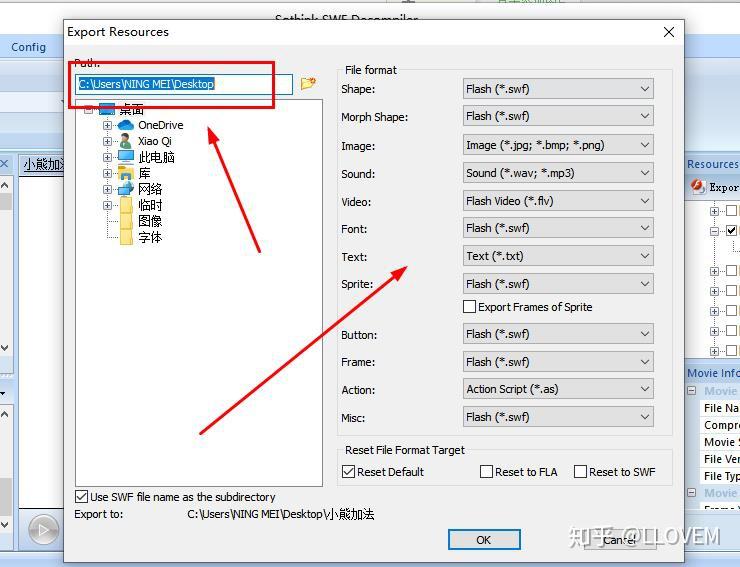Open the Action format dropdown
Viewport: 740px width, 567px height.
coord(558,389)
